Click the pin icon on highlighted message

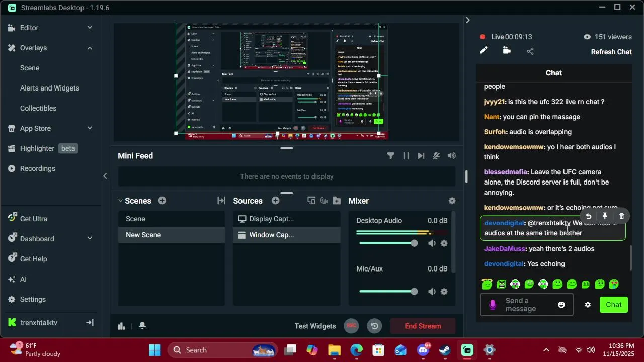[x=605, y=216]
